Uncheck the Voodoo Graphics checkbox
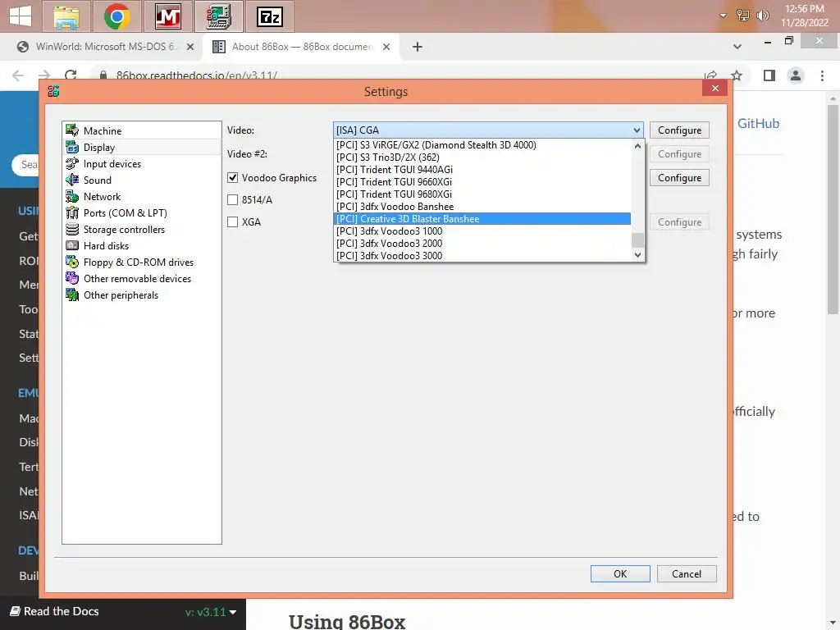Screen dimensions: 840x630 [232, 177]
